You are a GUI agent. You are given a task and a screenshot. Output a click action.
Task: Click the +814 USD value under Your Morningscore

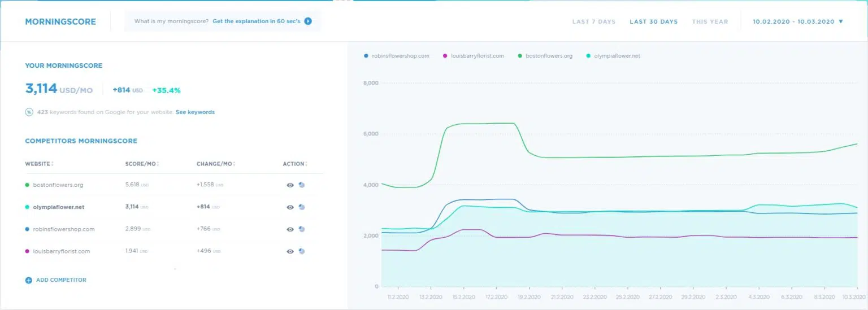(128, 90)
